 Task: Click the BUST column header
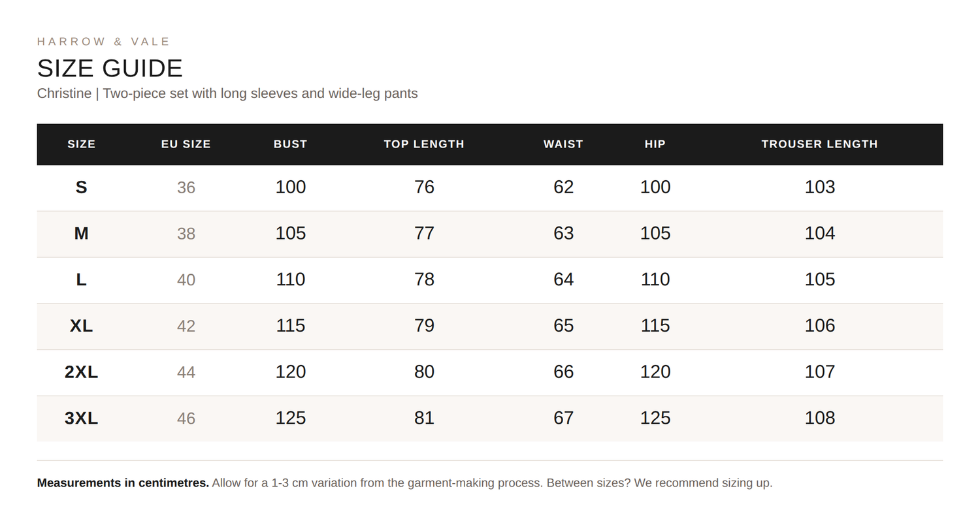[291, 144]
